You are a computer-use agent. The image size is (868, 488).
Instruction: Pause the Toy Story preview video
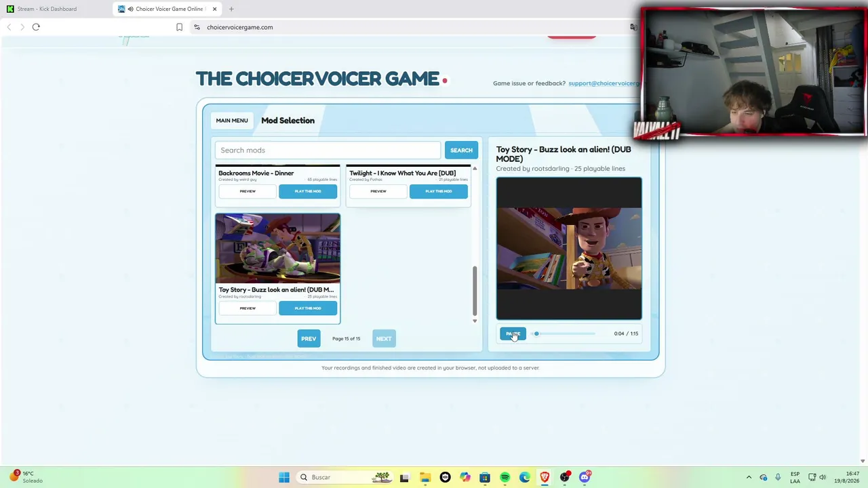[x=513, y=333]
